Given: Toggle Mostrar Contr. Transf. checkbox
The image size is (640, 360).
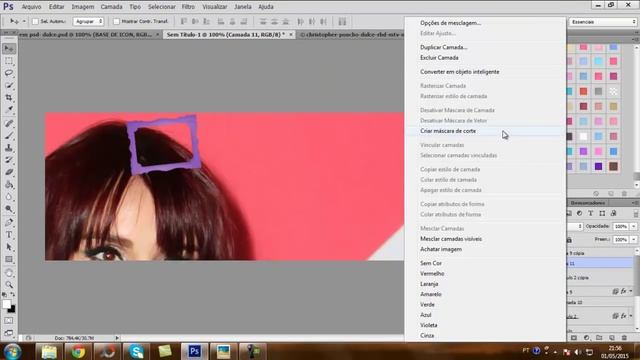Looking at the screenshot, I should click(x=116, y=21).
